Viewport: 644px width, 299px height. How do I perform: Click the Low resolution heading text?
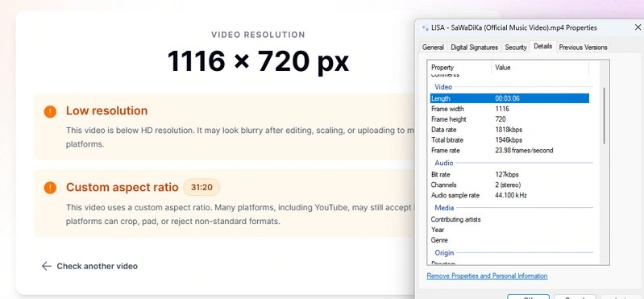coord(106,111)
